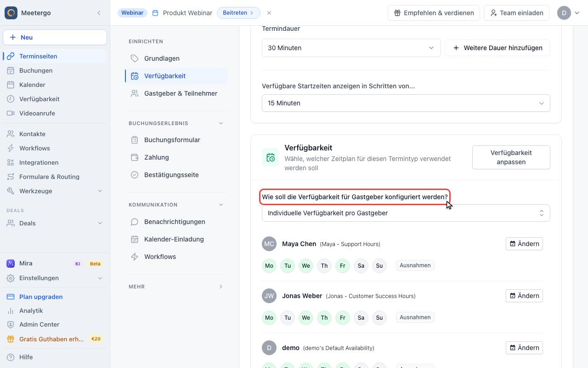Open Workflows under Kommunikation
Image resolution: width=588 pixels, height=368 pixels.
pos(176,257)
